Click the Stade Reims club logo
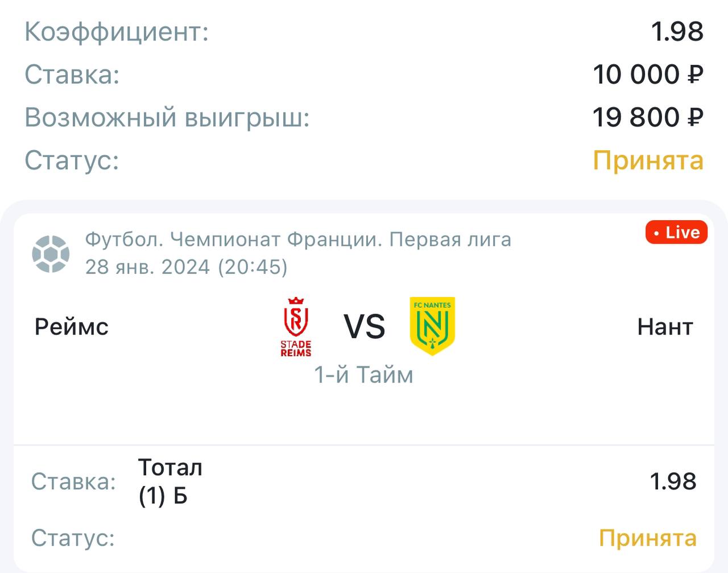 [296, 327]
